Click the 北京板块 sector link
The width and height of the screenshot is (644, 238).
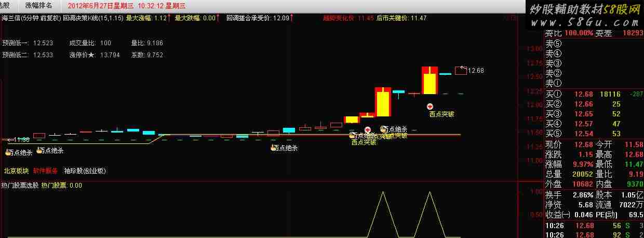(x=16, y=170)
